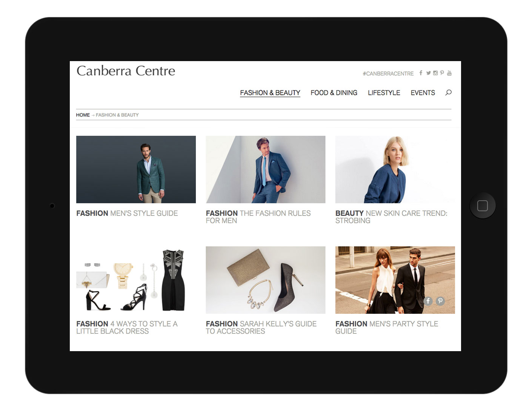Click the Home breadcrumb link
The width and height of the screenshot is (532, 413).
83,115
